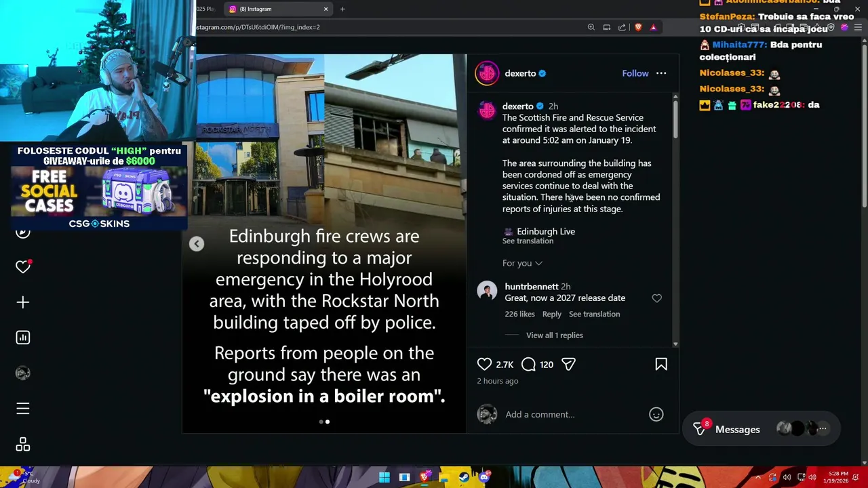Open the emoji picker in comment box
This screenshot has height=488, width=868.
pyautogui.click(x=656, y=414)
